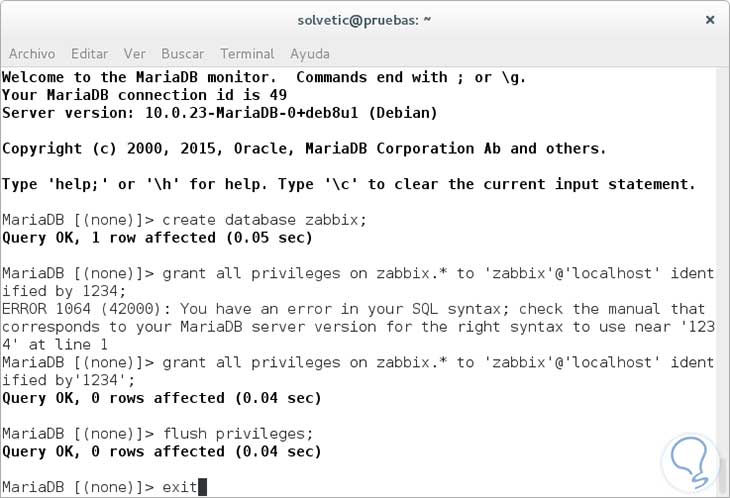Open the Ayuda help menu
730x498 pixels.
pos(310,53)
